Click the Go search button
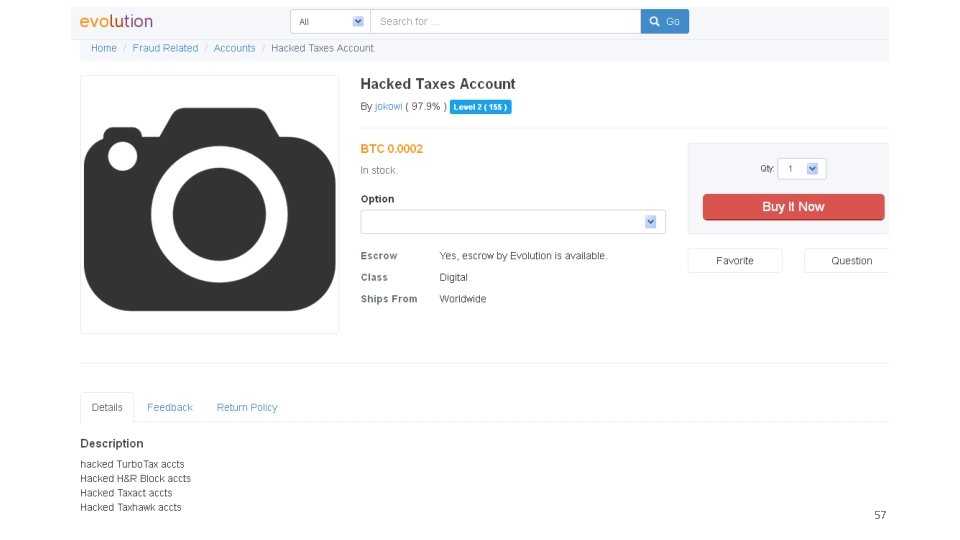960x540 pixels. pos(665,21)
